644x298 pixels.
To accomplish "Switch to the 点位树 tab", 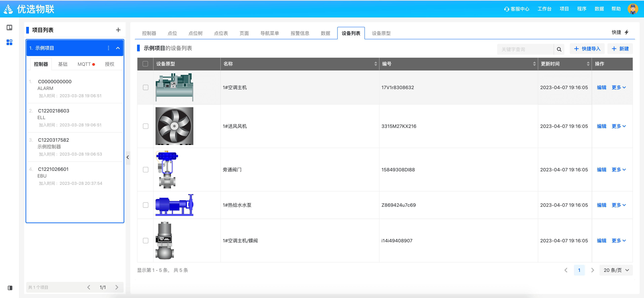I will pyautogui.click(x=196, y=33).
